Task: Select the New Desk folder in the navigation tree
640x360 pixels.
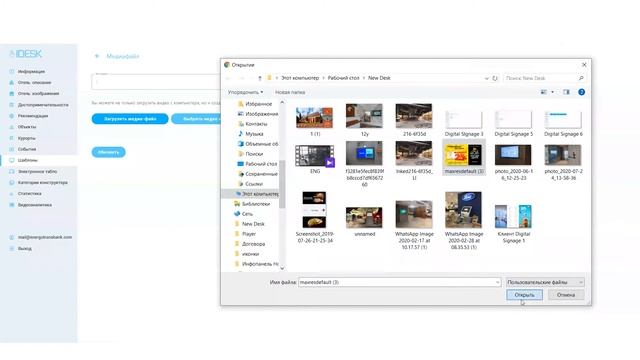Action: click(x=253, y=224)
